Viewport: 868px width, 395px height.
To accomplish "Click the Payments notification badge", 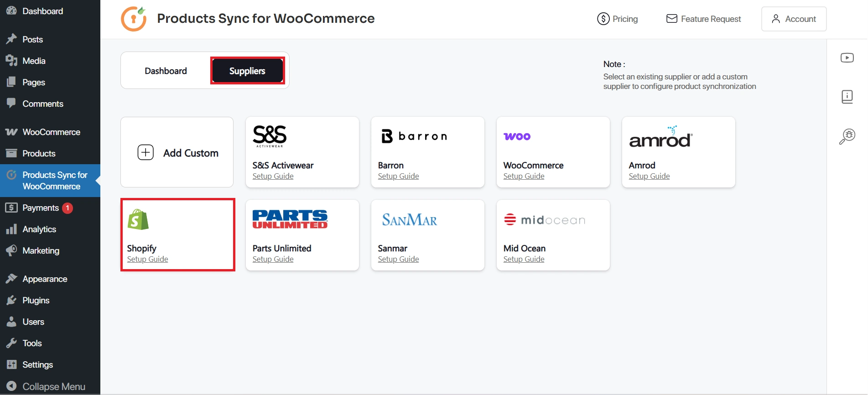I will point(67,208).
